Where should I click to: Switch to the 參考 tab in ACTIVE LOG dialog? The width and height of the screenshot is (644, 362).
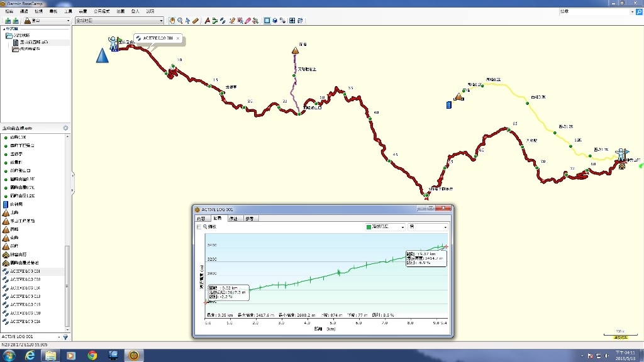tap(250, 219)
